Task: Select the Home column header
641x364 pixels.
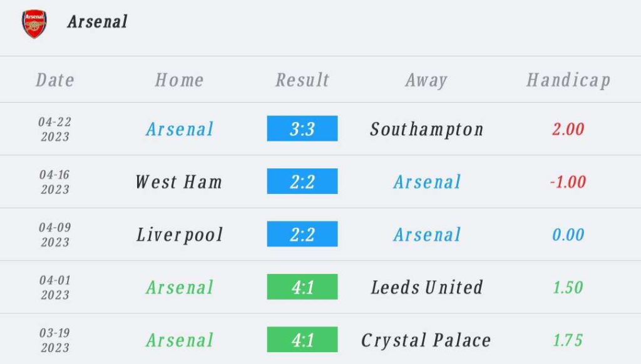Action: [x=179, y=80]
